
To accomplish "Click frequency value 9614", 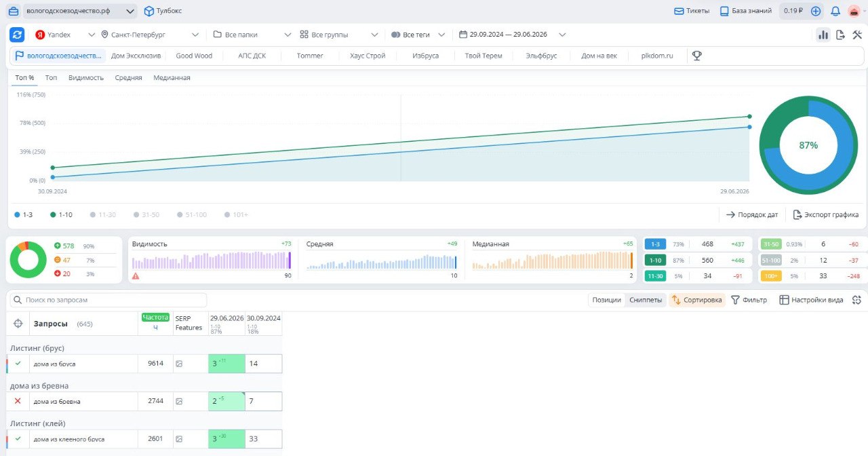I will (155, 364).
